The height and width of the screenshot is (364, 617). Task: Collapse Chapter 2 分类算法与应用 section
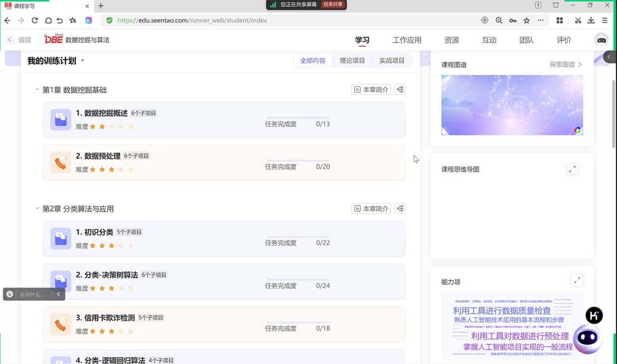[37, 209]
